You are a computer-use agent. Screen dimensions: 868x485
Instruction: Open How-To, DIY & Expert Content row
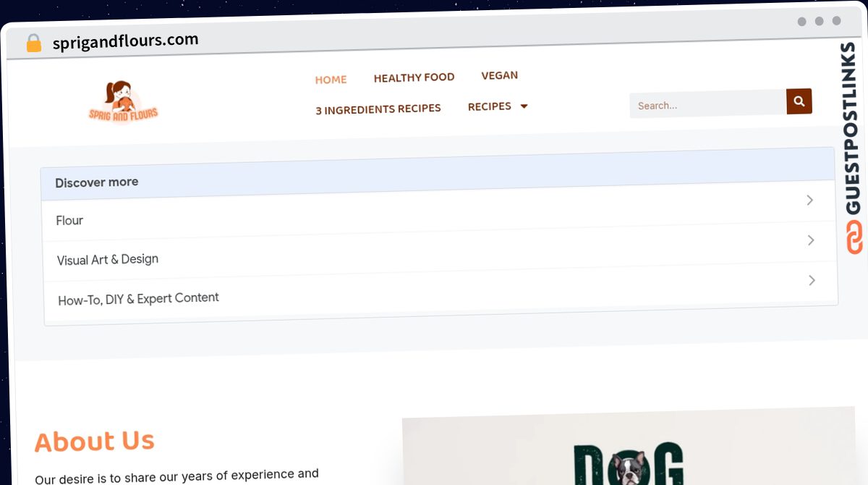[441, 290]
